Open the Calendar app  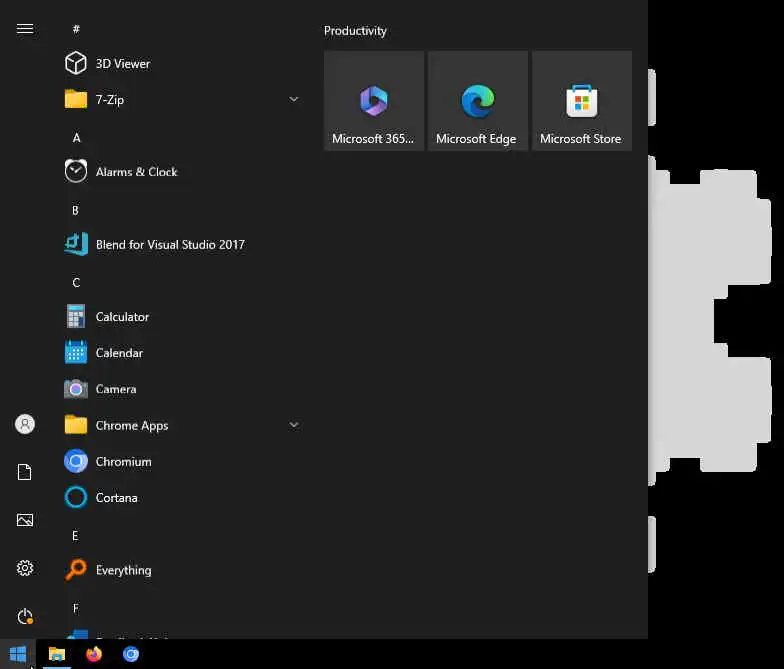point(182,353)
